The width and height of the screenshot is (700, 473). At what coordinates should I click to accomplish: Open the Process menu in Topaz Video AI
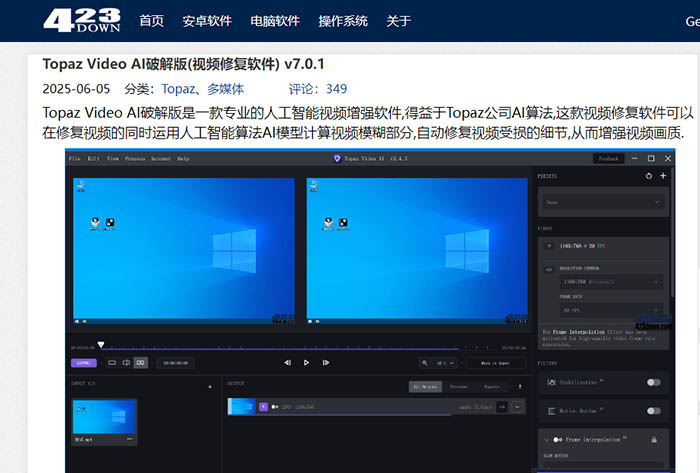click(x=135, y=158)
